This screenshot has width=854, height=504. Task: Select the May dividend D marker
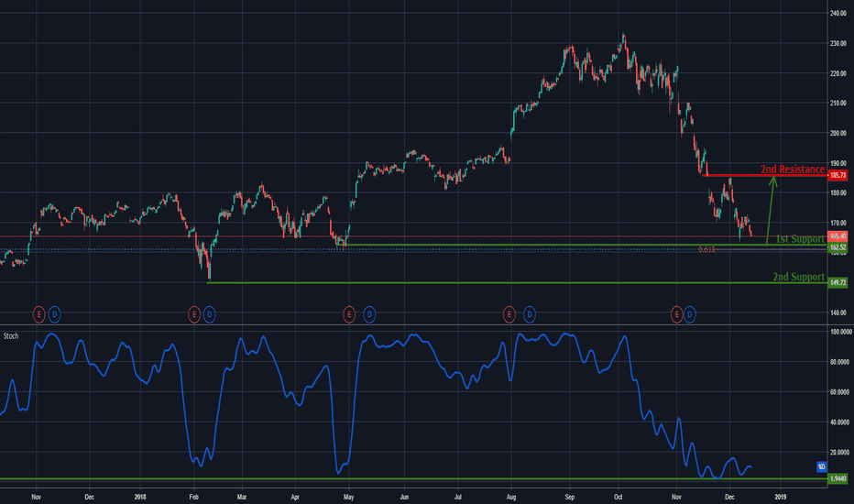tap(369, 314)
